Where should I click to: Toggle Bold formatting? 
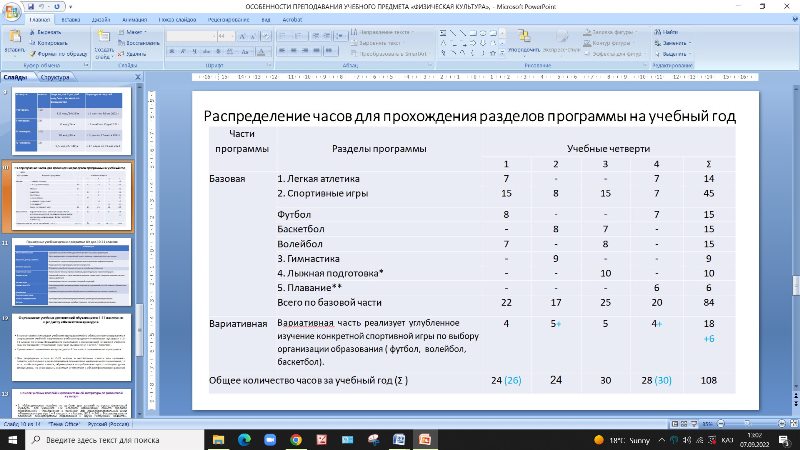pos(172,51)
